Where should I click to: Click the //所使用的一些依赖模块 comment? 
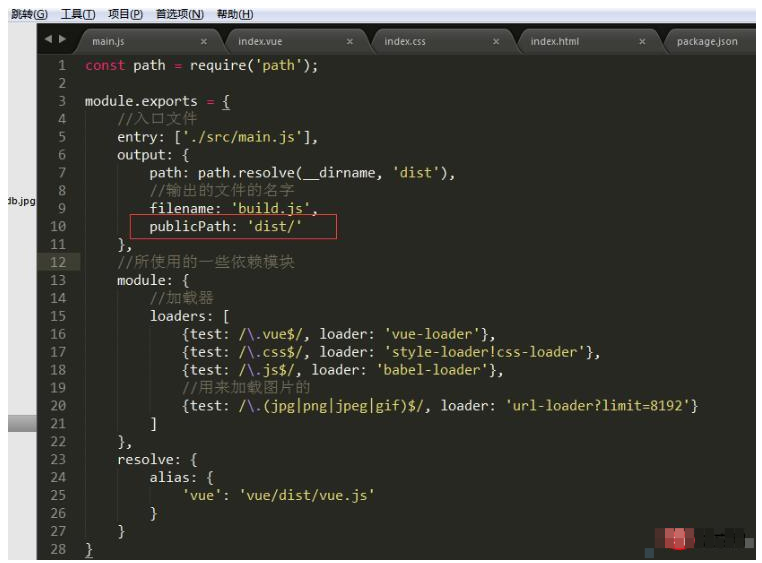[x=206, y=263]
